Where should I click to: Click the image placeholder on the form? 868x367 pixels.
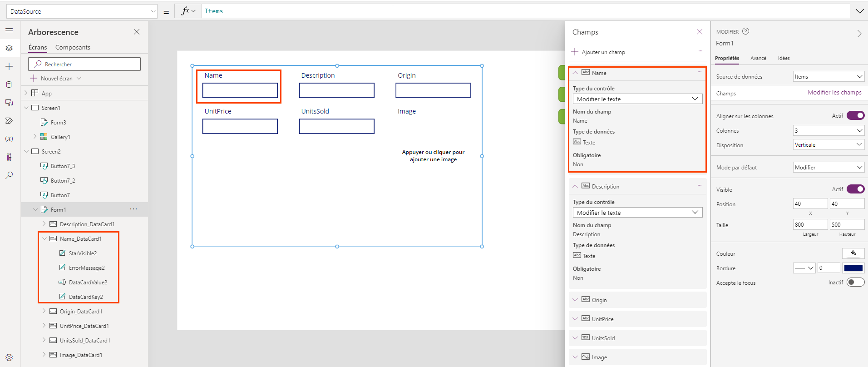point(433,155)
